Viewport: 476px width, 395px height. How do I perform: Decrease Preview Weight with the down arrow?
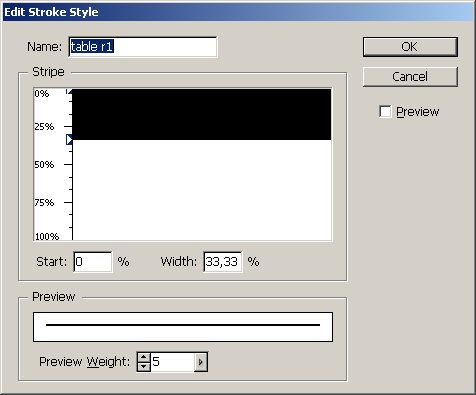pos(144,366)
